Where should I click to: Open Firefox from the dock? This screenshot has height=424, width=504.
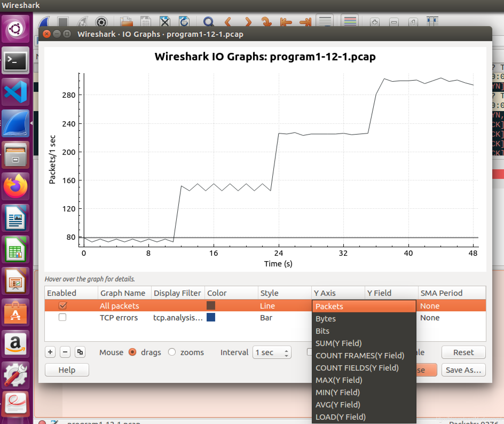pos(15,186)
